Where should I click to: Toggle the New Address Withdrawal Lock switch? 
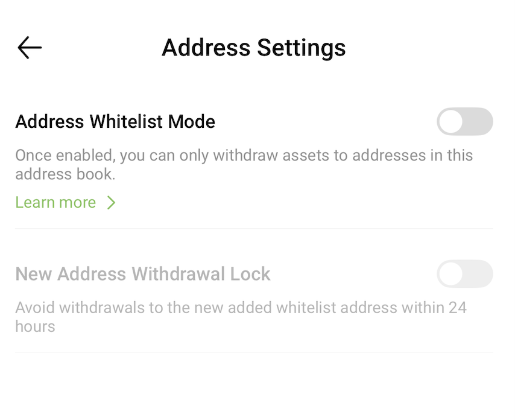click(x=464, y=275)
